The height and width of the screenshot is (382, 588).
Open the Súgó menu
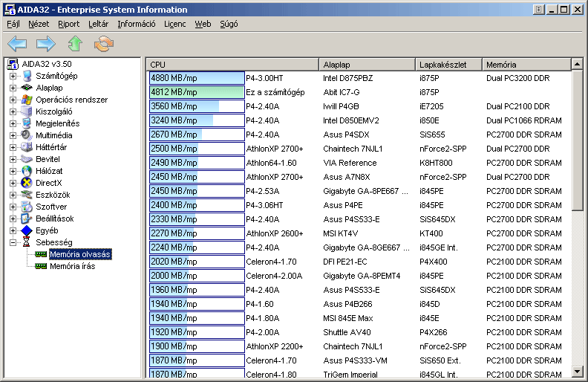click(229, 24)
